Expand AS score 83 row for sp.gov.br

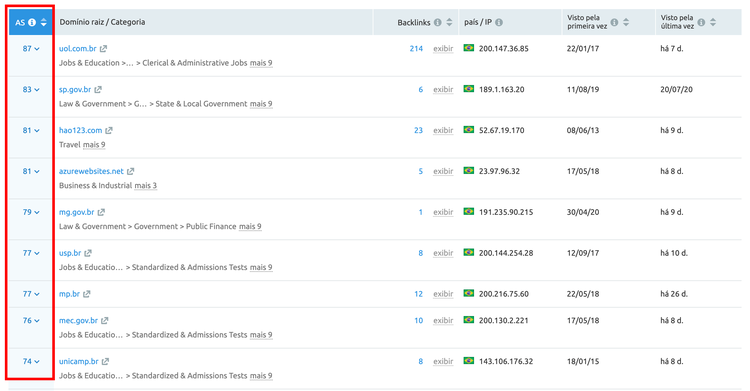[31, 89]
